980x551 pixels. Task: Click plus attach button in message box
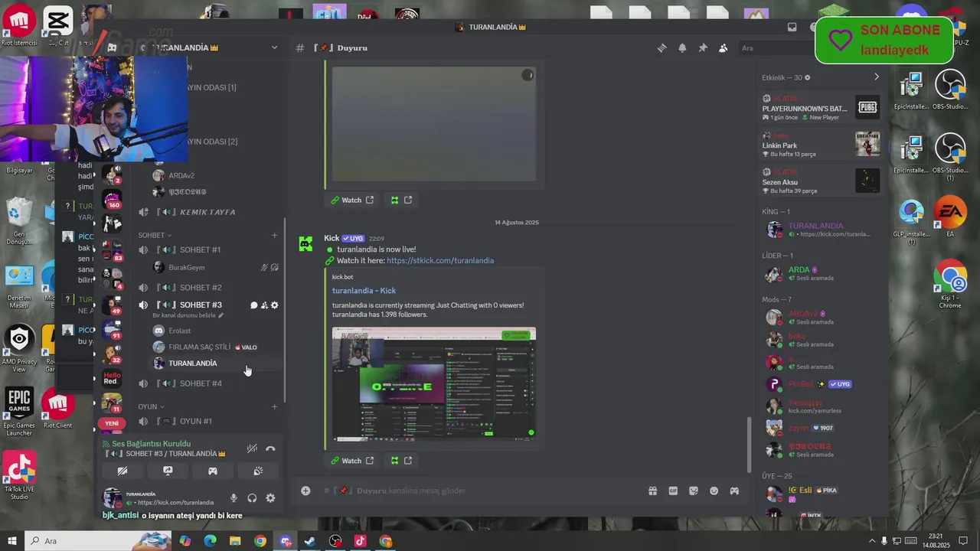coord(305,491)
